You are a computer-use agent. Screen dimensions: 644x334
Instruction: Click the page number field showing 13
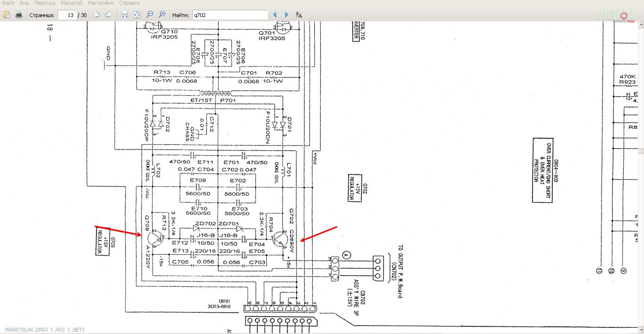coord(67,15)
